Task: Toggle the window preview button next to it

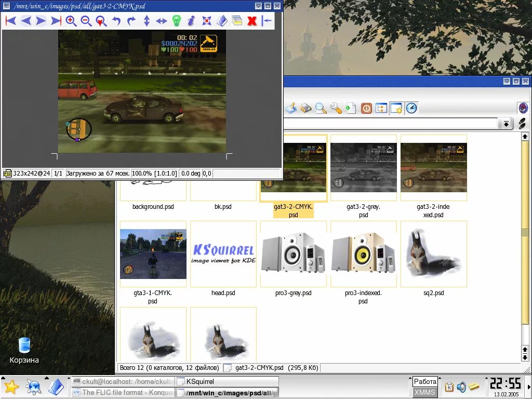Action: point(395,108)
